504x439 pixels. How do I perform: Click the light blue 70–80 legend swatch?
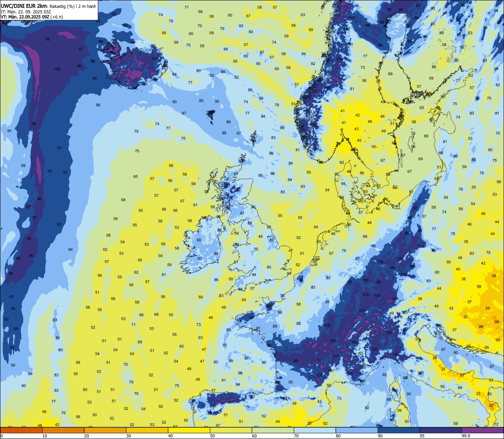point(315,430)
